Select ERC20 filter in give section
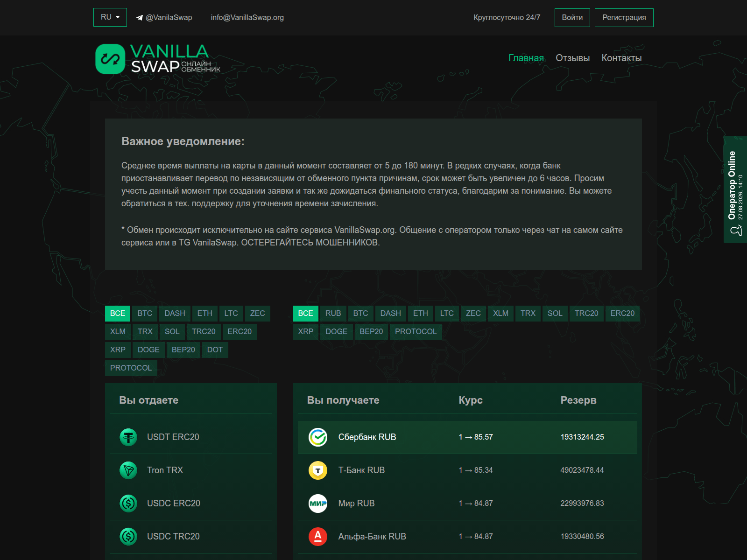 (240, 332)
